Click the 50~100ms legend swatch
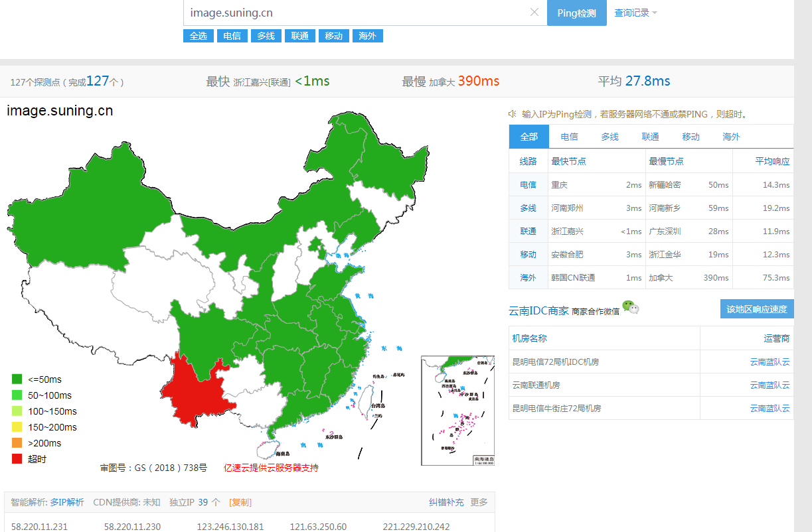The width and height of the screenshot is (812, 532). (17, 395)
